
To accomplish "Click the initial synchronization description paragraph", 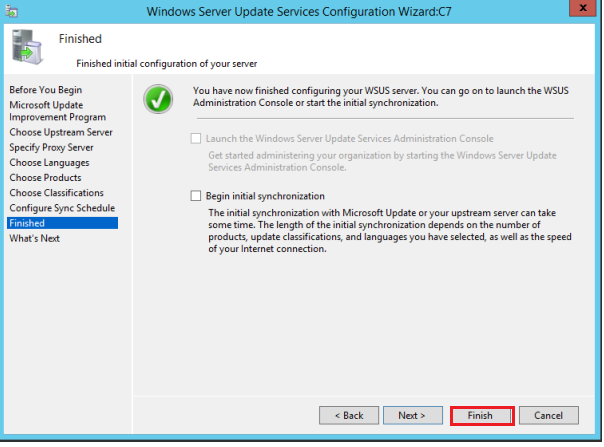I will coord(389,231).
